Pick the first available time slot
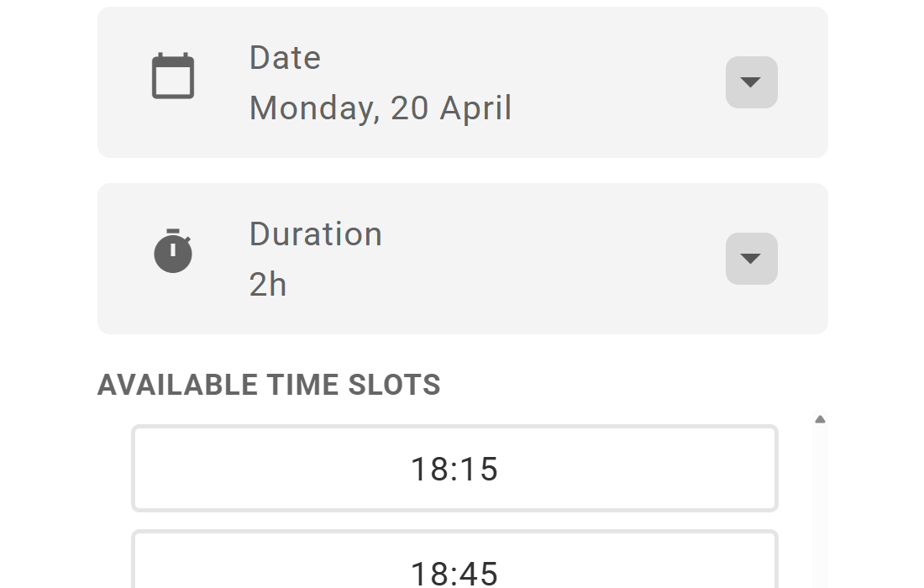The image size is (924, 588). pyautogui.click(x=454, y=469)
